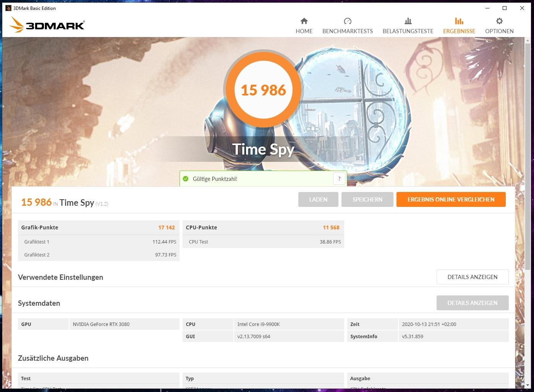The width and height of the screenshot is (534, 392).
Task: Click Intel Core i9-9900K value
Action: tap(259, 324)
